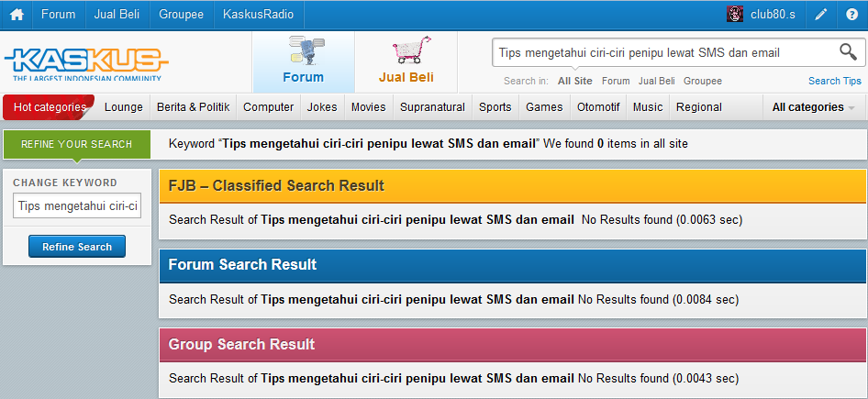Open Groupee in the top bar
This screenshot has height=399, width=868.
pos(181,15)
